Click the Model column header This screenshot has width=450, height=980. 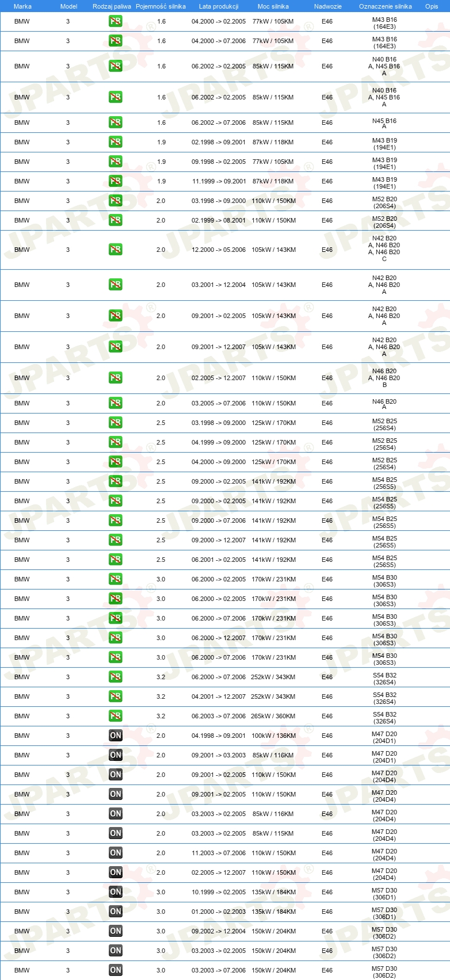[68, 6]
